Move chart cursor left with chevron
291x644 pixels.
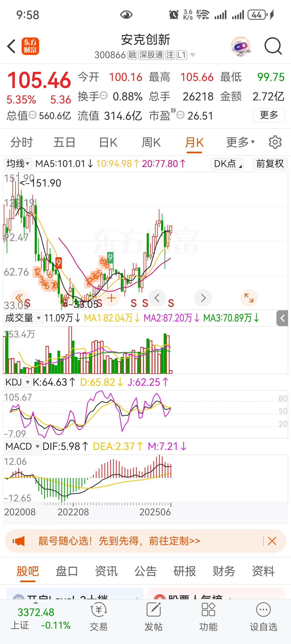[x=157, y=298]
